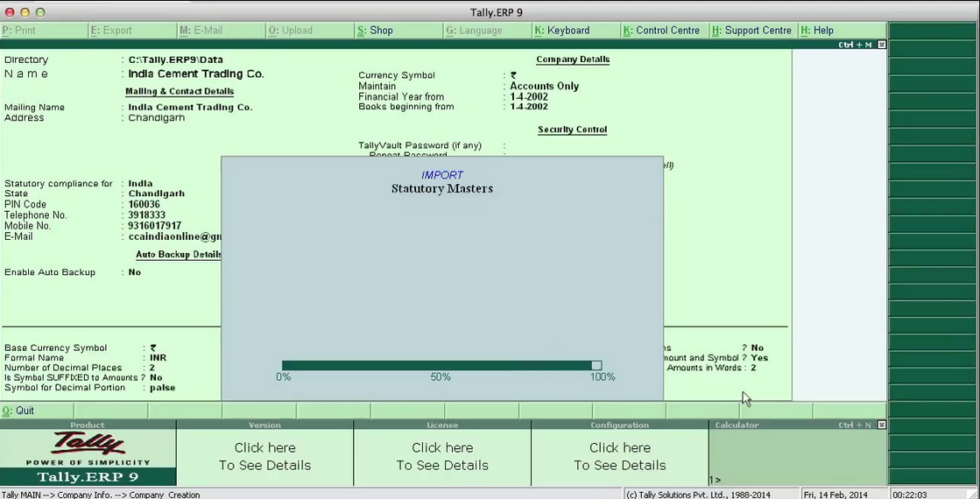
Task: Click the Mailing Name input field
Action: (x=190, y=108)
